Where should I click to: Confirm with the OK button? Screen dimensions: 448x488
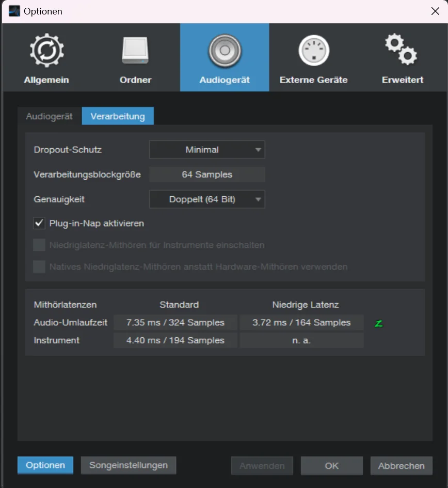click(332, 466)
